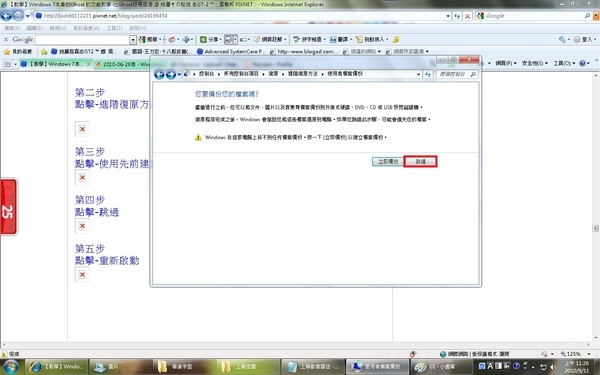Click the 所有控制台項目 breadcrumb
Image resolution: width=600 pixels, height=375 pixels.
(241, 73)
